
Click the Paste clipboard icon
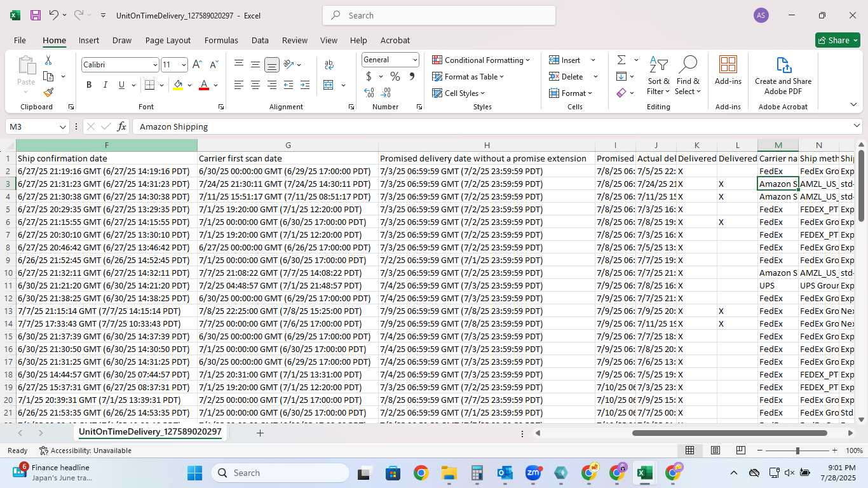click(x=26, y=65)
